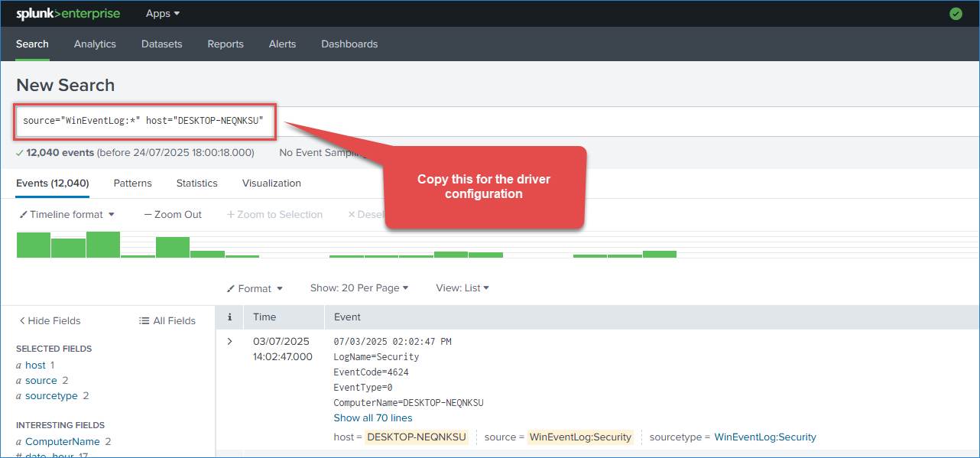The width and height of the screenshot is (980, 458).
Task: Open the Dashboards page
Action: pyautogui.click(x=349, y=44)
